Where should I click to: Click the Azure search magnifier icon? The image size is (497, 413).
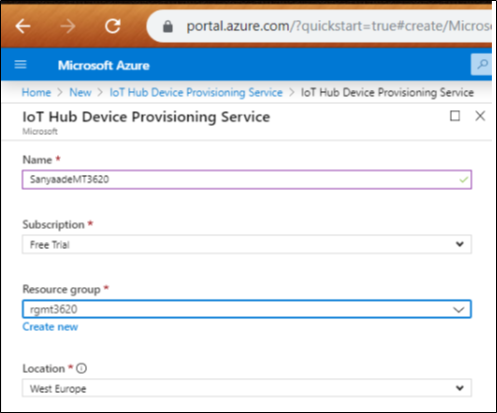tap(482, 64)
